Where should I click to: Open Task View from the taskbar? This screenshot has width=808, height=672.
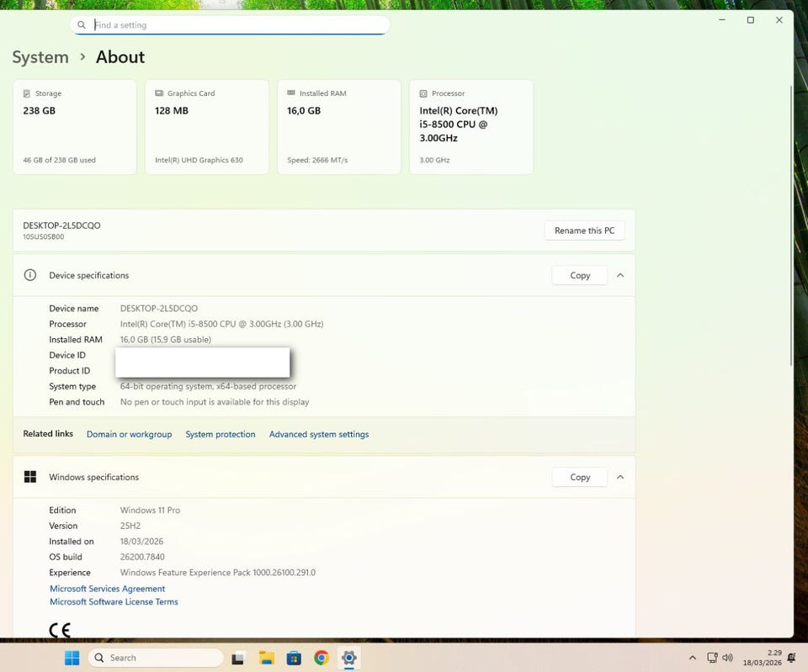pyautogui.click(x=237, y=658)
